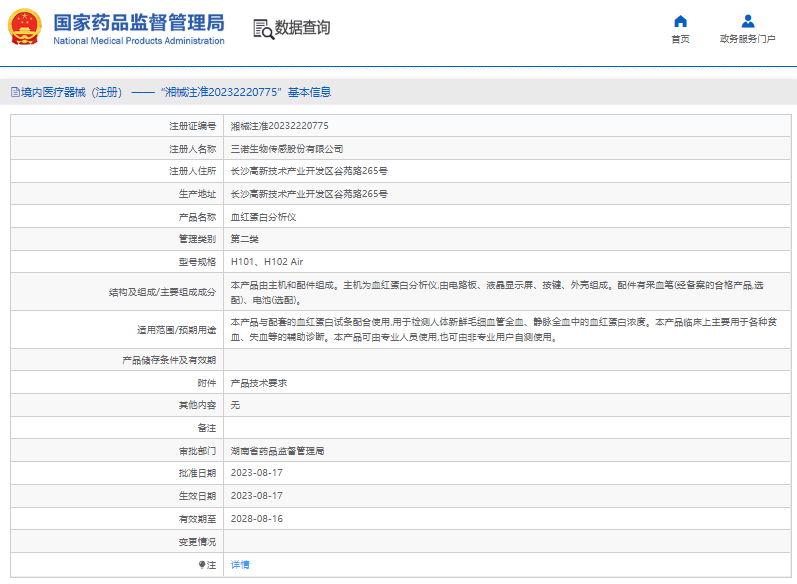Click National Medical Products Administration subtitle
This screenshot has width=797, height=584.
pos(139,41)
